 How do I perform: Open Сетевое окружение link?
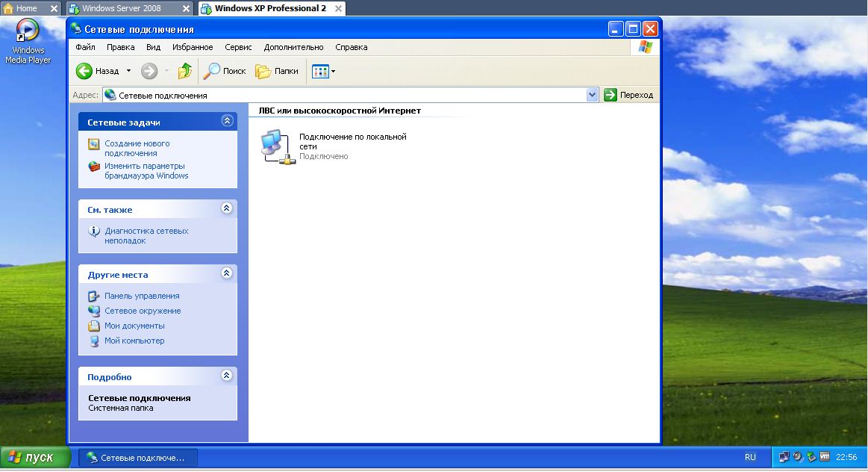pyautogui.click(x=143, y=311)
